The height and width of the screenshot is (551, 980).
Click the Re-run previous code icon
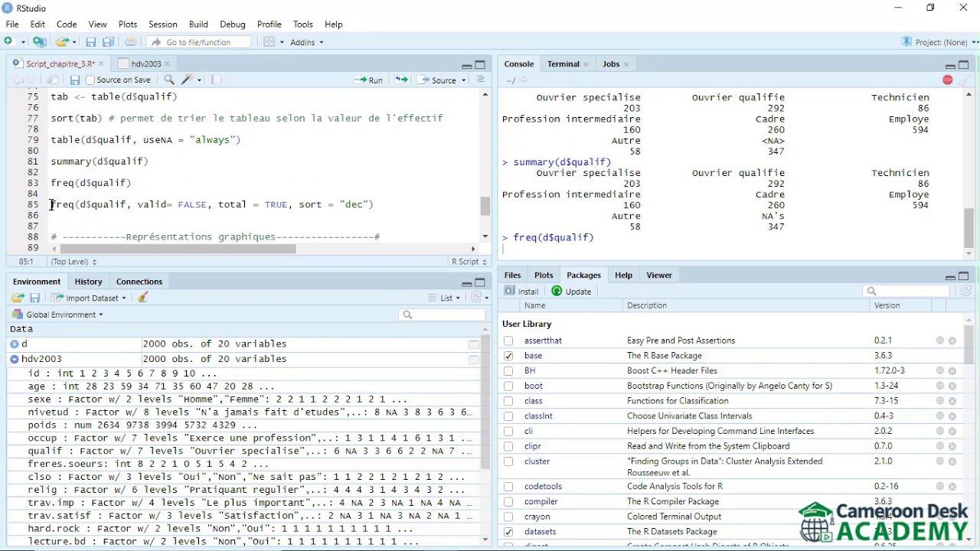[401, 80]
